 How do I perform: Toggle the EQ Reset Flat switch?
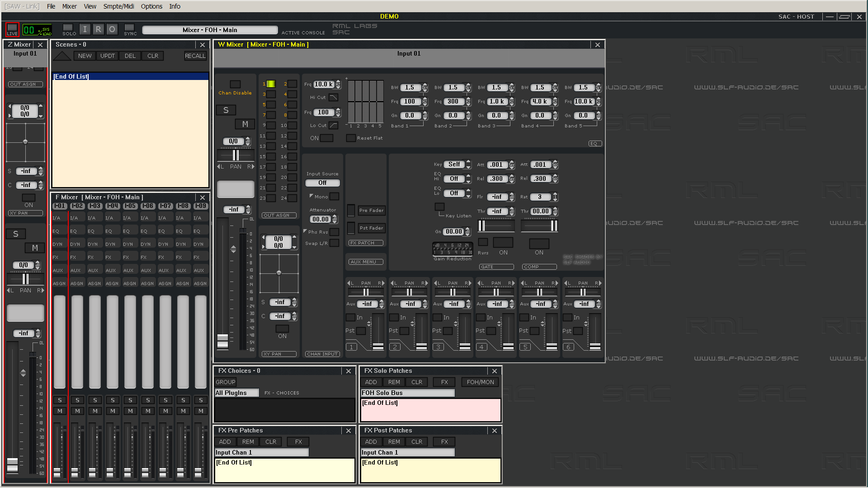click(350, 138)
